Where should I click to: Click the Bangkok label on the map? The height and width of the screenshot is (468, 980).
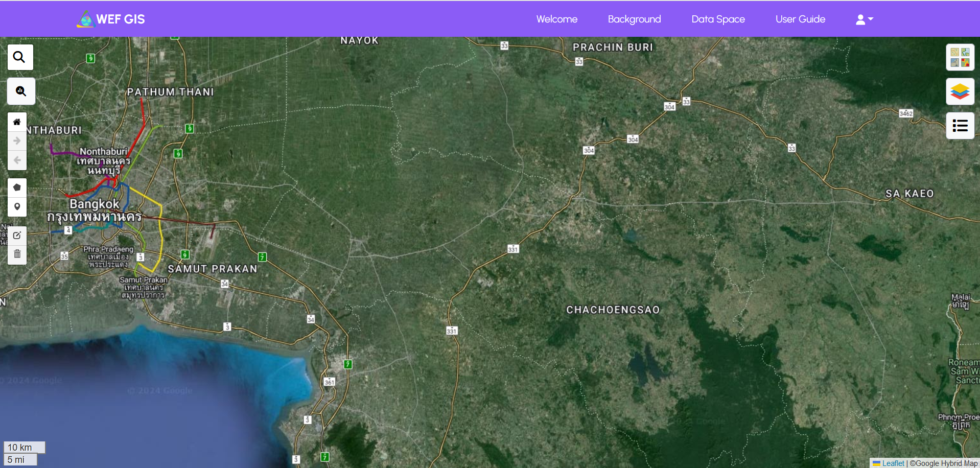(x=95, y=204)
